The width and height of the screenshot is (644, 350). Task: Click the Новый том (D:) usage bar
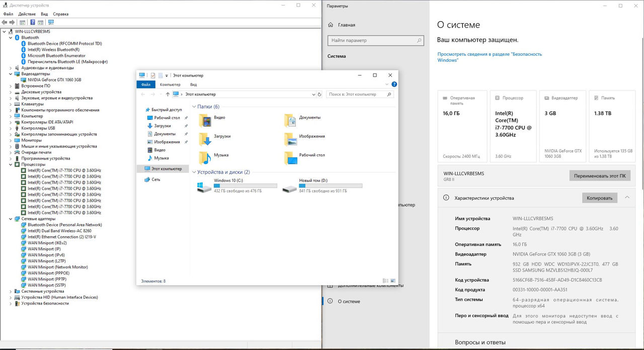[x=331, y=186]
